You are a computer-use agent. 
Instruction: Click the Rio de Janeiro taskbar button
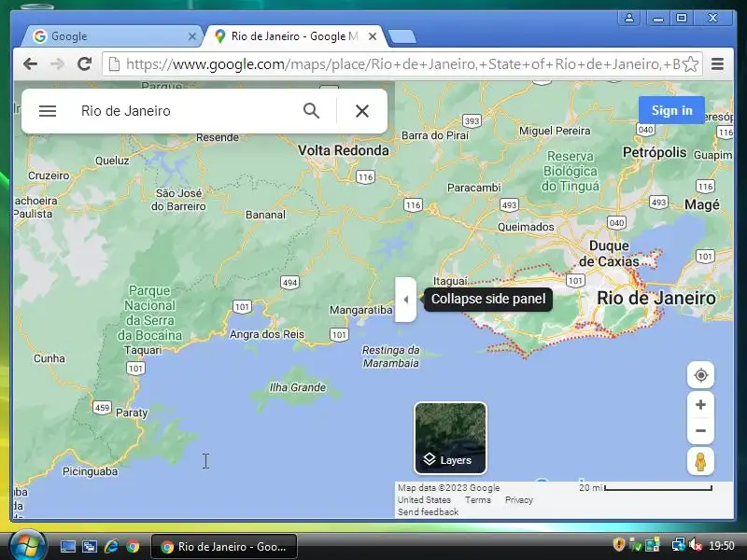[x=224, y=547]
